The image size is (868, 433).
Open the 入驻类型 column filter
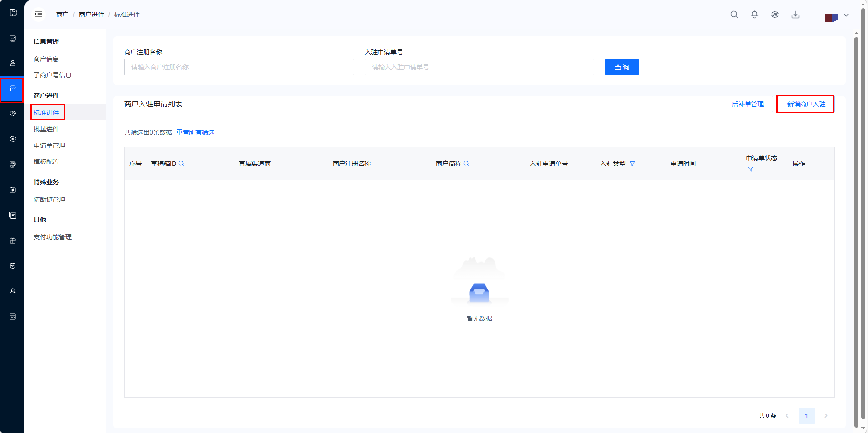(x=632, y=164)
